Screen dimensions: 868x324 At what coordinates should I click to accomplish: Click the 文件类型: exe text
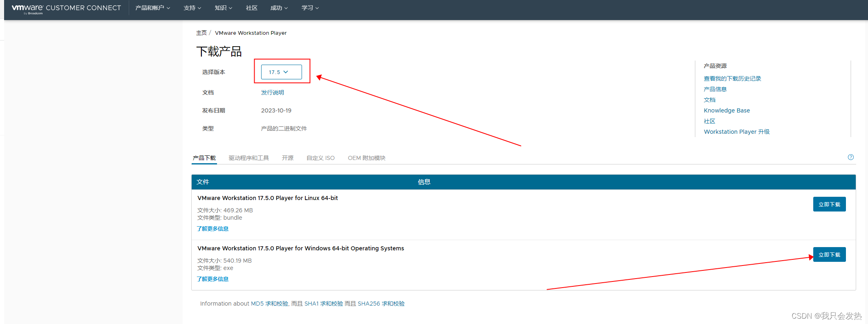click(x=215, y=268)
